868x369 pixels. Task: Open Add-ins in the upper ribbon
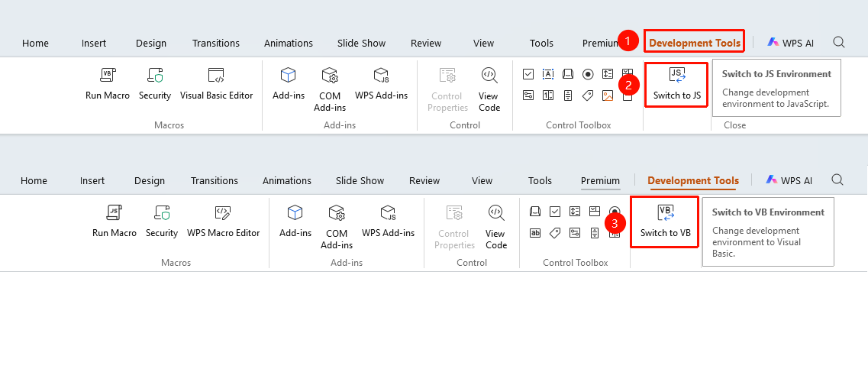pyautogui.click(x=289, y=83)
